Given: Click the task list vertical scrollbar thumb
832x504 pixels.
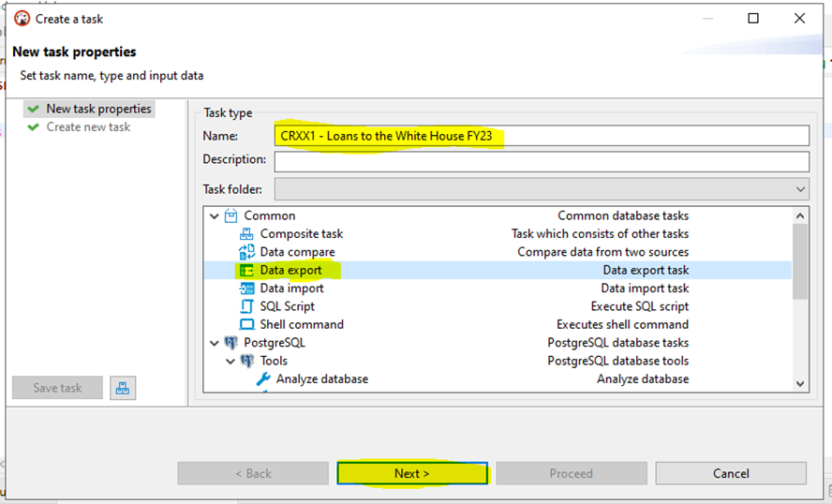Looking at the screenshot, I should pyautogui.click(x=800, y=261).
